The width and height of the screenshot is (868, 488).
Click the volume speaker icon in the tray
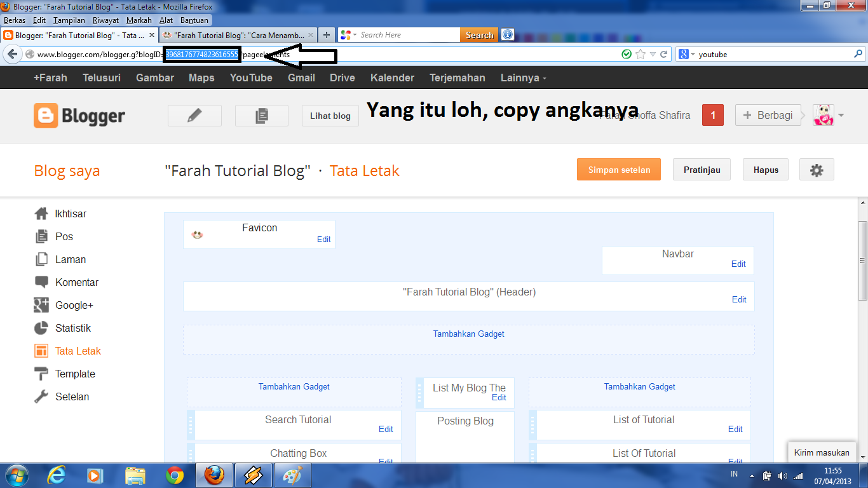(782, 475)
